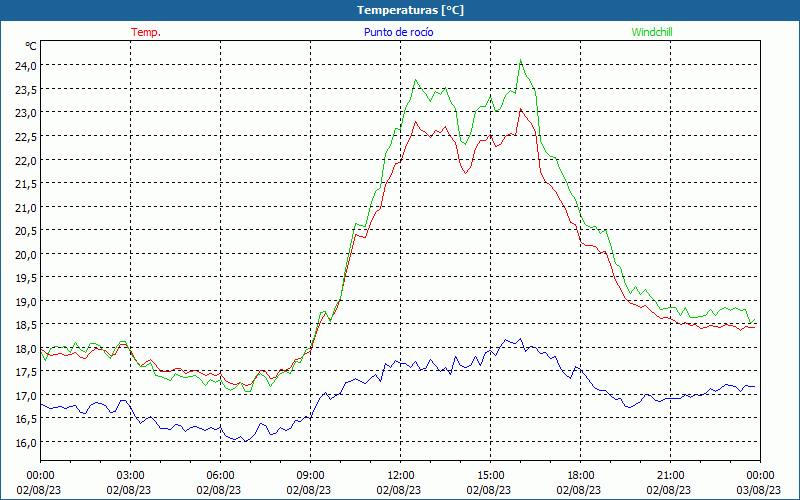Click the "00:00" label above date 03/08/23
Image resolution: width=800 pixels, height=500 pixels.
(x=761, y=476)
